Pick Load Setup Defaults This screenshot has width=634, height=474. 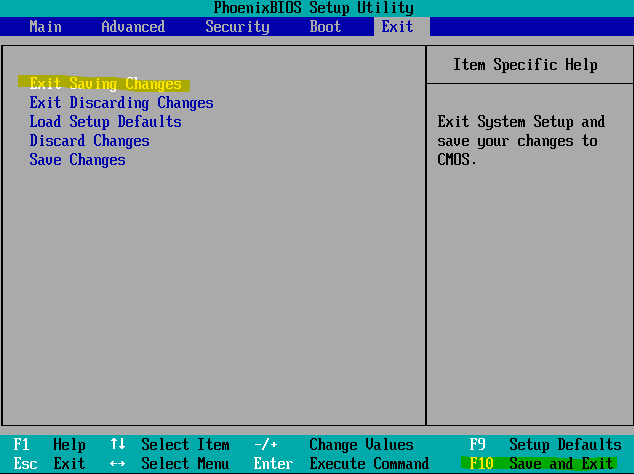point(105,121)
